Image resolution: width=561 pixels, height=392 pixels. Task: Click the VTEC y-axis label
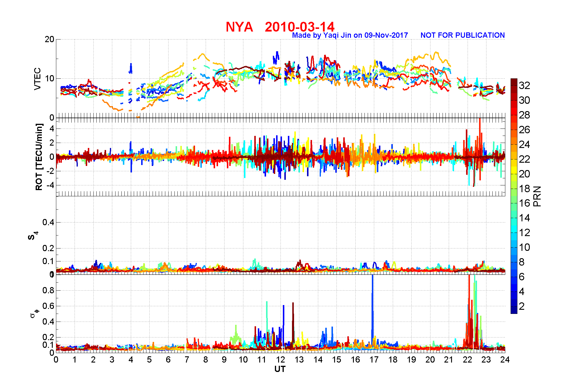(37, 79)
